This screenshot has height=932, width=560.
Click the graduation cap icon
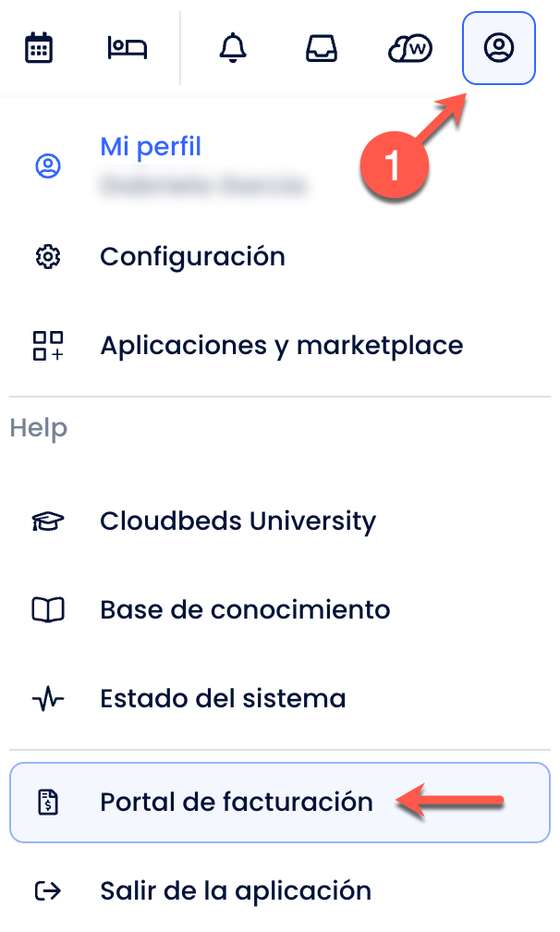click(47, 521)
